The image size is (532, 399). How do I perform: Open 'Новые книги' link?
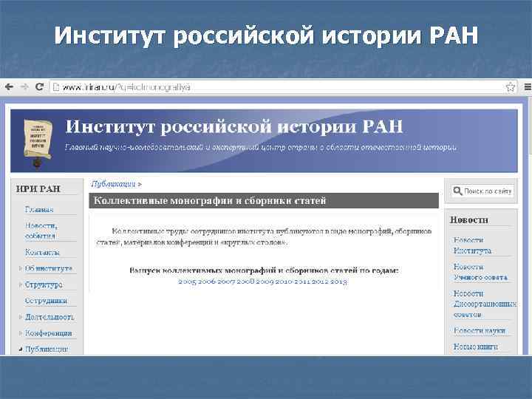(476, 347)
